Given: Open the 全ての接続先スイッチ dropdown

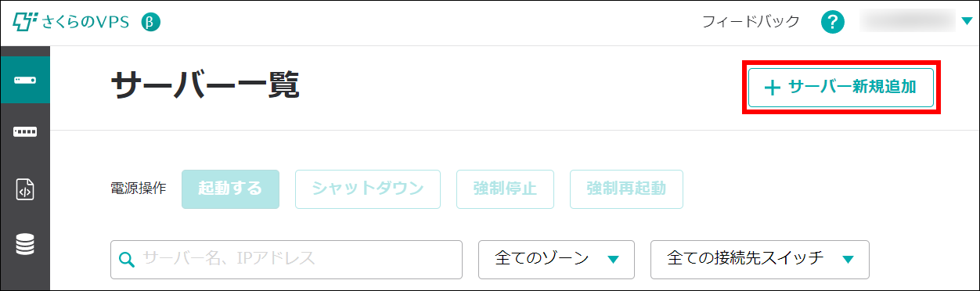Looking at the screenshot, I should [x=760, y=260].
